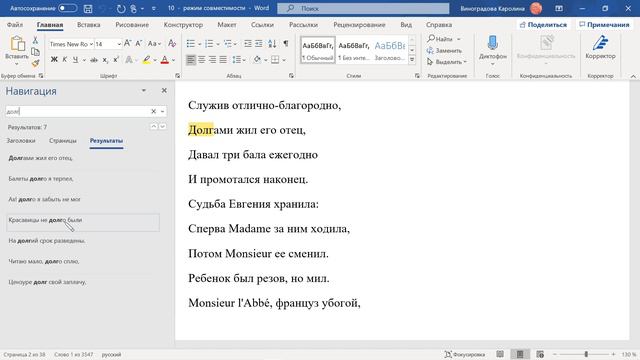Toggle Italic (К) formatting
This screenshot has height=360, width=640.
coord(64,60)
